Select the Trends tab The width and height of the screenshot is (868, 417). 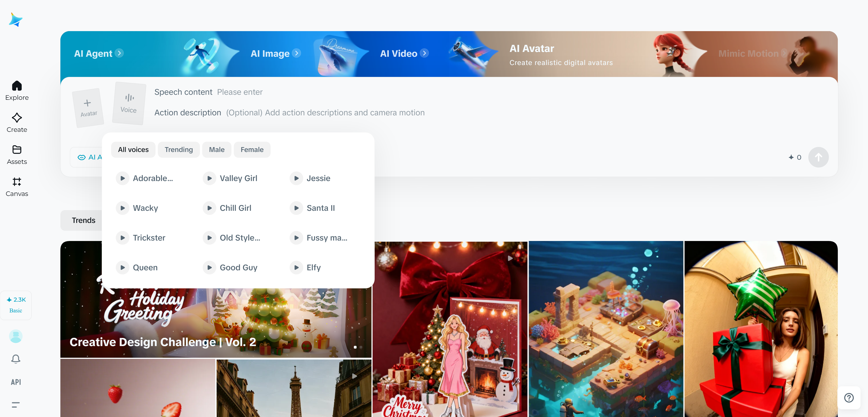point(83,220)
